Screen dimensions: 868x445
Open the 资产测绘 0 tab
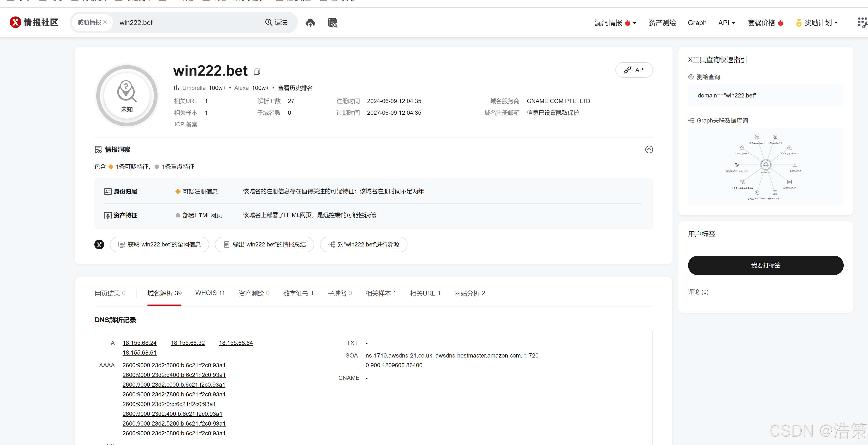coord(254,293)
